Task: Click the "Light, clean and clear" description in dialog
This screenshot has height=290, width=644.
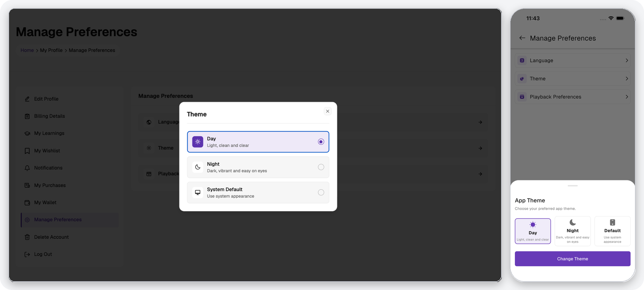Action: (x=228, y=146)
